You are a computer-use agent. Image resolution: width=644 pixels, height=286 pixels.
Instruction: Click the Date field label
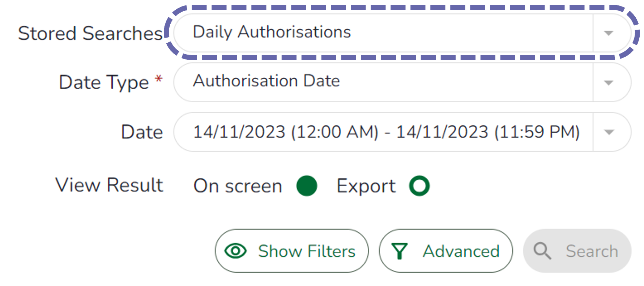click(142, 132)
